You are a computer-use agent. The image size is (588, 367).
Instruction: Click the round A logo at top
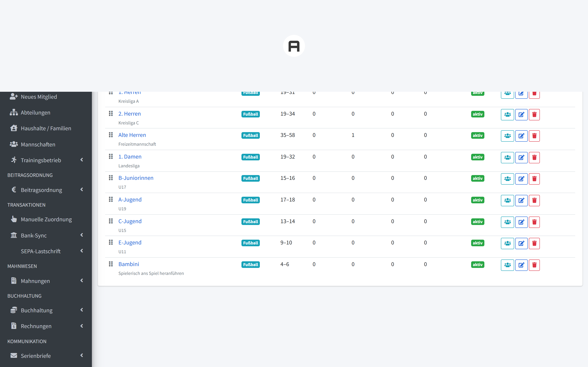point(294,46)
